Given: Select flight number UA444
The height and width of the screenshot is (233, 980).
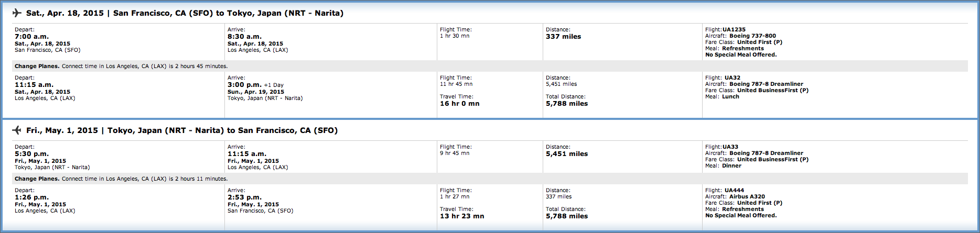Looking at the screenshot, I should pyautogui.click(x=734, y=191).
